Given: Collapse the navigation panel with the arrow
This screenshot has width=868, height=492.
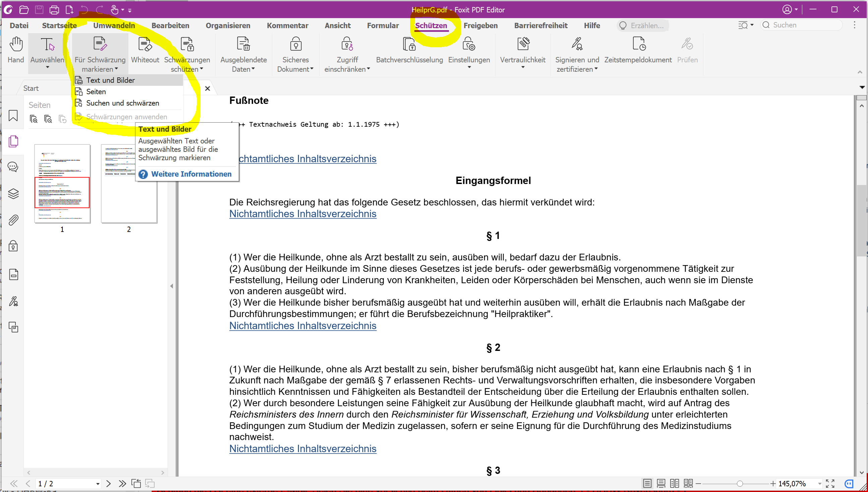Looking at the screenshot, I should [x=172, y=286].
